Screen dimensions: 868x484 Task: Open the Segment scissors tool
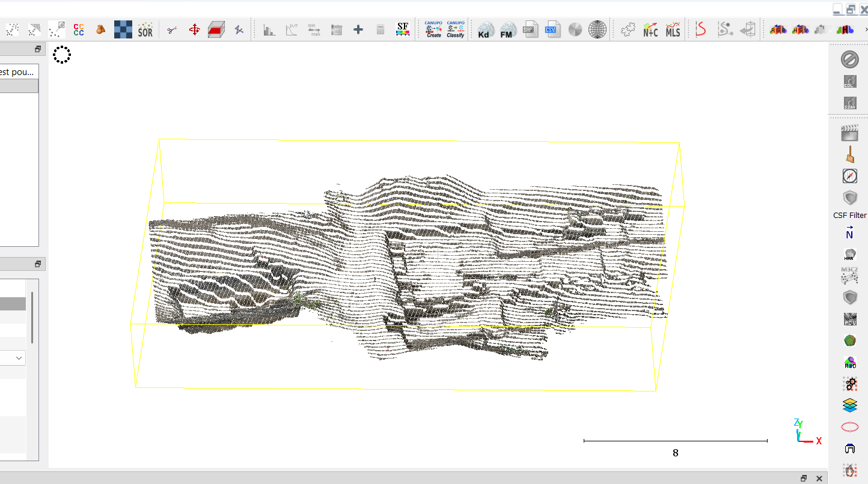pyautogui.click(x=172, y=29)
